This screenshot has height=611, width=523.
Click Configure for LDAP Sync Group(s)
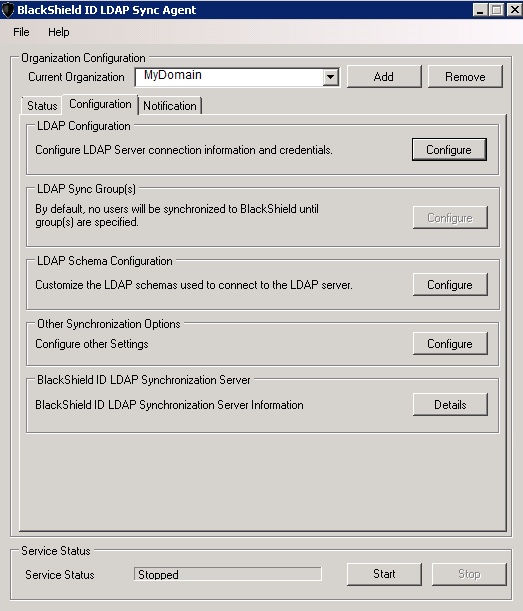pos(450,217)
